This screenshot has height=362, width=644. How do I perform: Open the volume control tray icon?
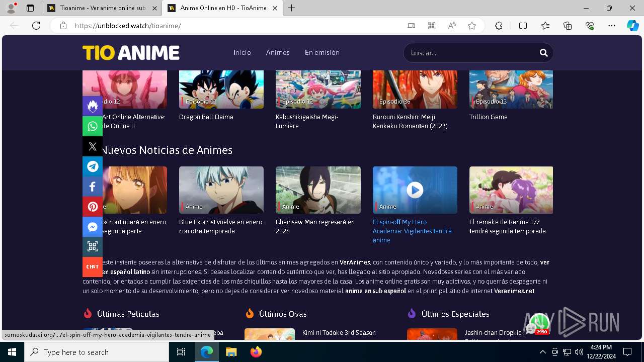coord(579,352)
